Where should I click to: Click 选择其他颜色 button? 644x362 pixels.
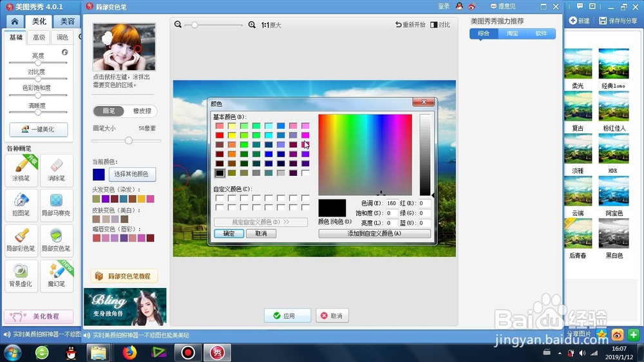coord(132,174)
